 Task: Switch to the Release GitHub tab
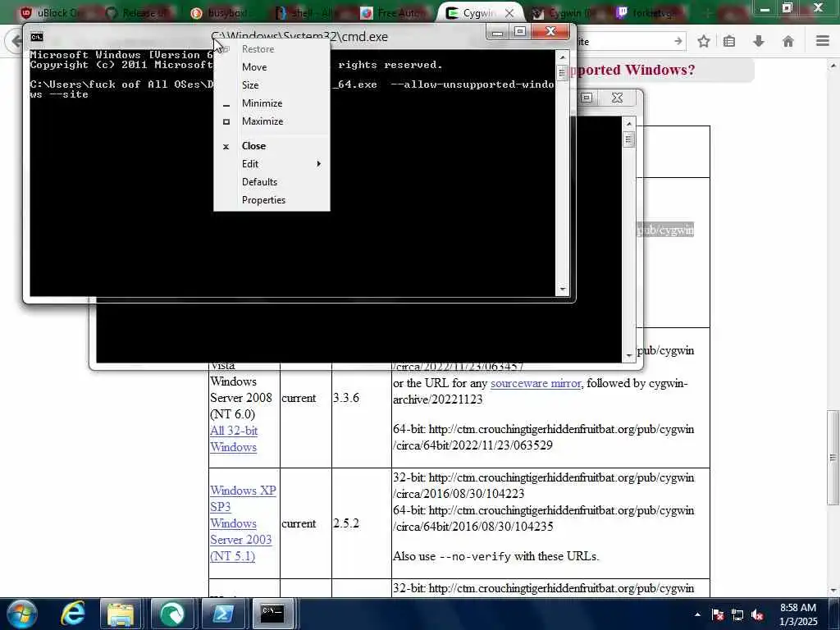pyautogui.click(x=137, y=13)
